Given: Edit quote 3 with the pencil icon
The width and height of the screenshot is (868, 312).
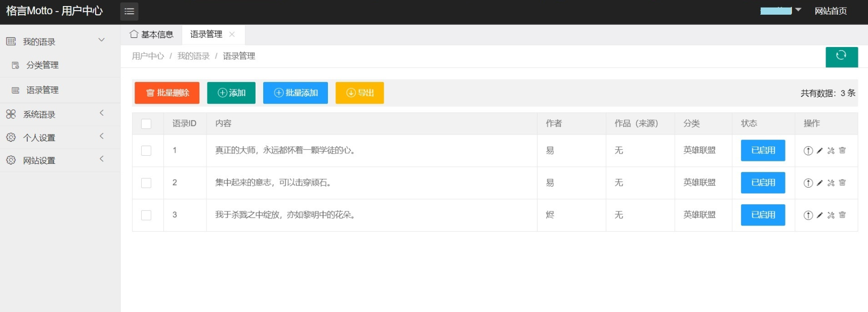Looking at the screenshot, I should (x=819, y=215).
